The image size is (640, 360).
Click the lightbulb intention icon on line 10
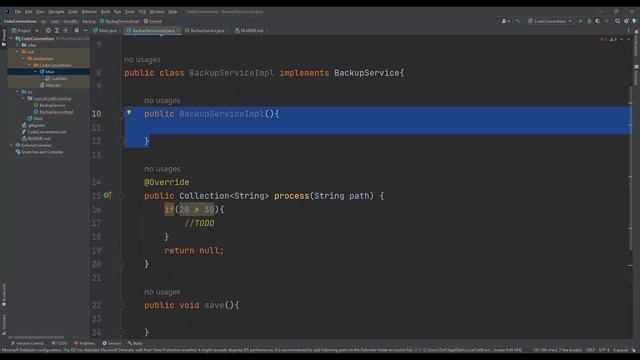(129, 112)
